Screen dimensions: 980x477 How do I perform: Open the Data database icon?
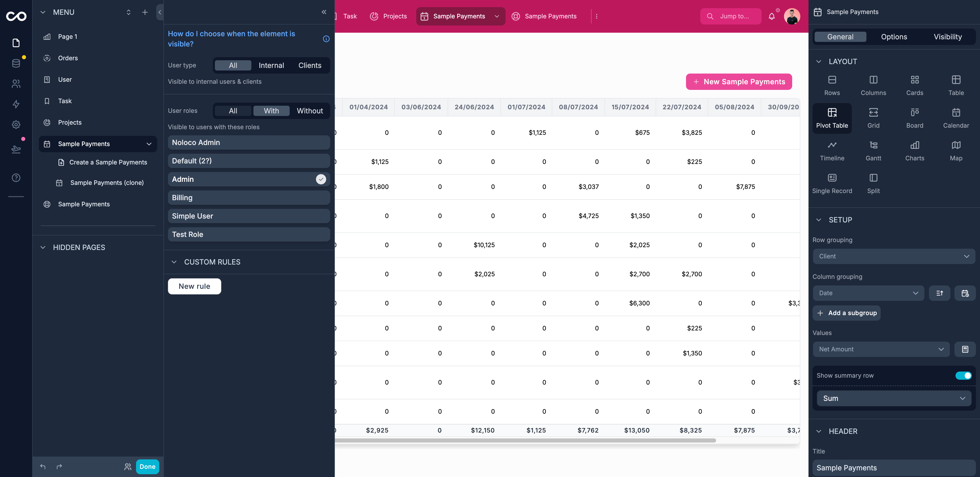(x=16, y=63)
